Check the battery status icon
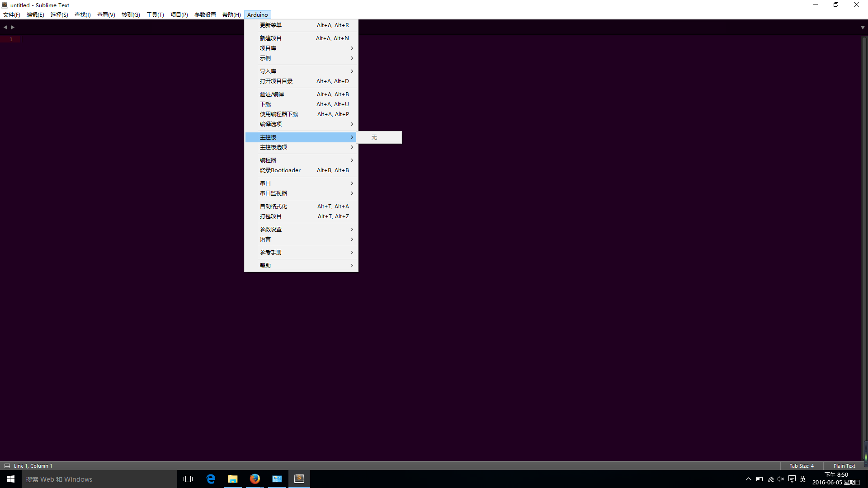The image size is (868, 488). (x=759, y=479)
